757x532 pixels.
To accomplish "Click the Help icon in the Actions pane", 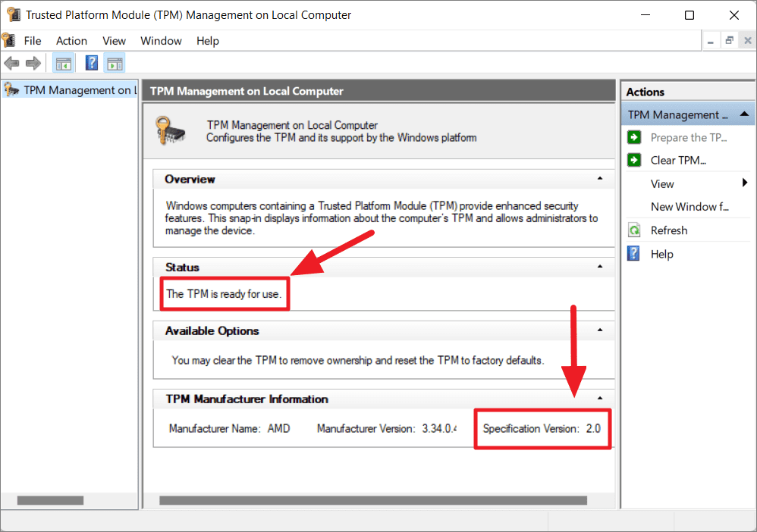I will 633,254.
